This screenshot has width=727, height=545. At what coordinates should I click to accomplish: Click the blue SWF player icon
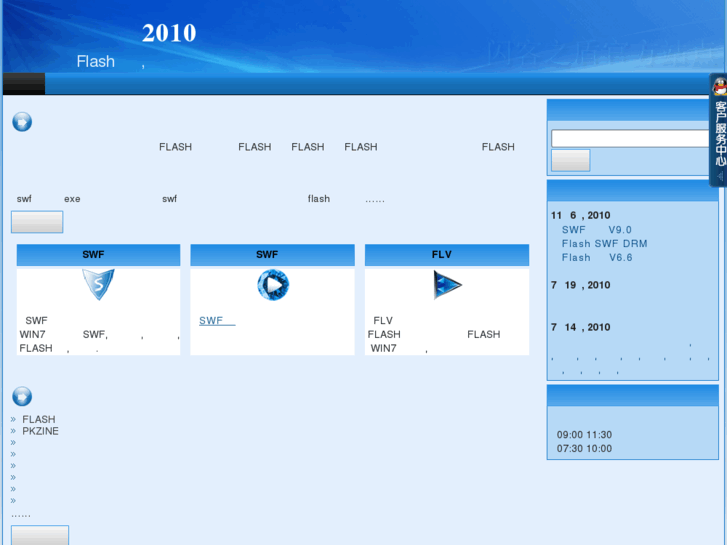(x=273, y=285)
